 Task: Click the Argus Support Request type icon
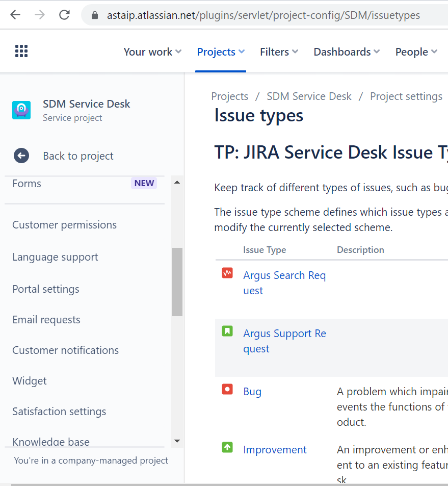pos(227,331)
